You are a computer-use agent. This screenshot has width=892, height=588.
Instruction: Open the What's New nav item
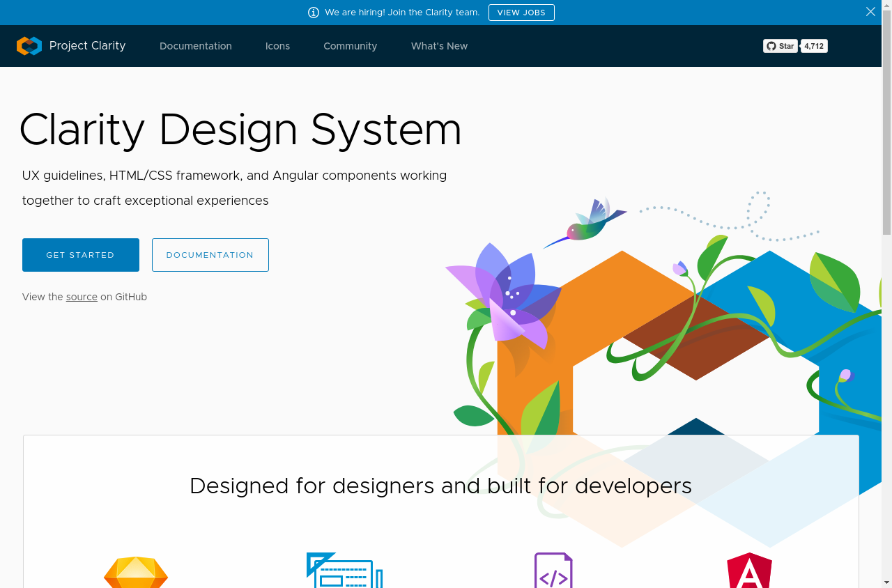pyautogui.click(x=439, y=46)
